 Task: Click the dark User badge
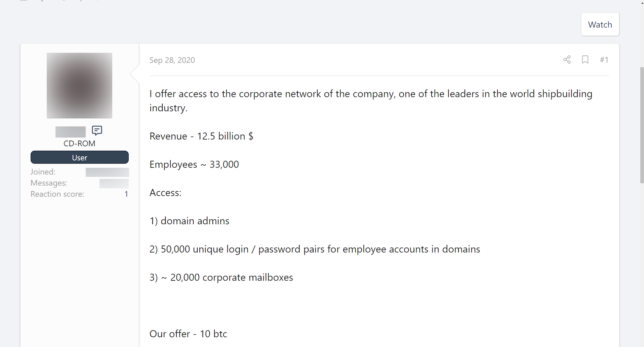(x=80, y=157)
